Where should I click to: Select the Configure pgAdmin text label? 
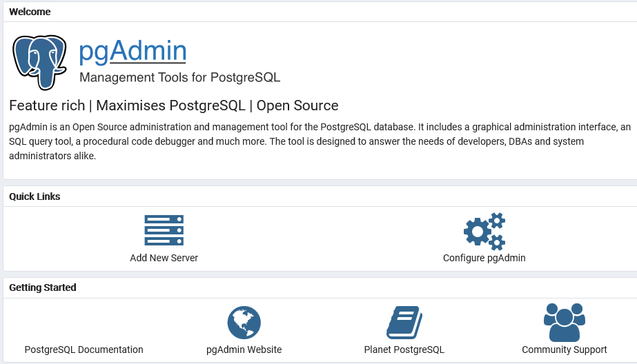pos(484,258)
